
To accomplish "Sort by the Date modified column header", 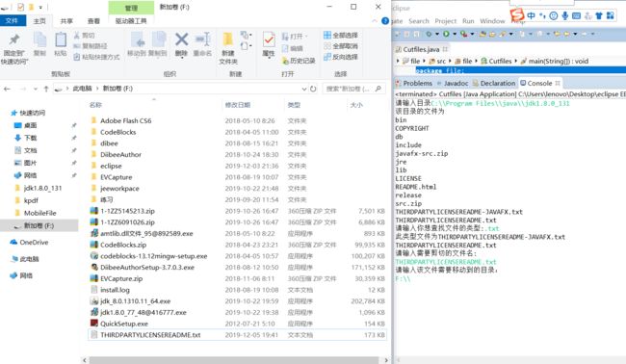I will click(238, 105).
